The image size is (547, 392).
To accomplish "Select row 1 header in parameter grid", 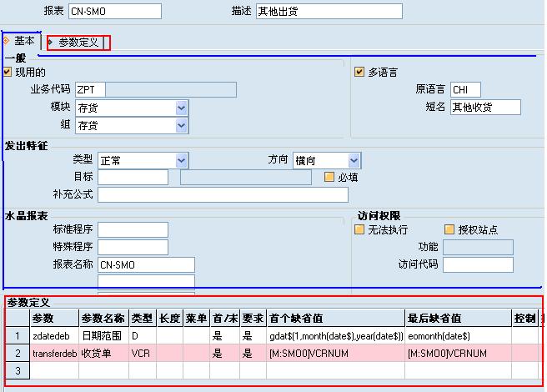I will (16, 335).
